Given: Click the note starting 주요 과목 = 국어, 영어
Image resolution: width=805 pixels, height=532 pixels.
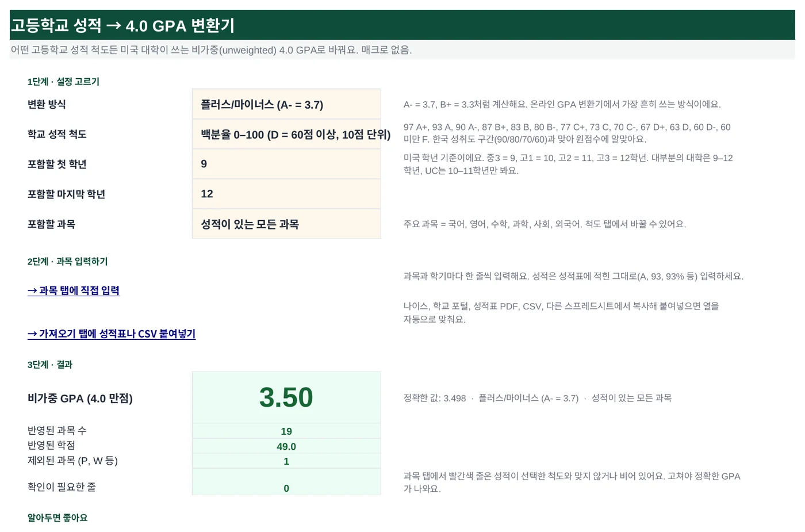Looking at the screenshot, I should click(x=545, y=224).
